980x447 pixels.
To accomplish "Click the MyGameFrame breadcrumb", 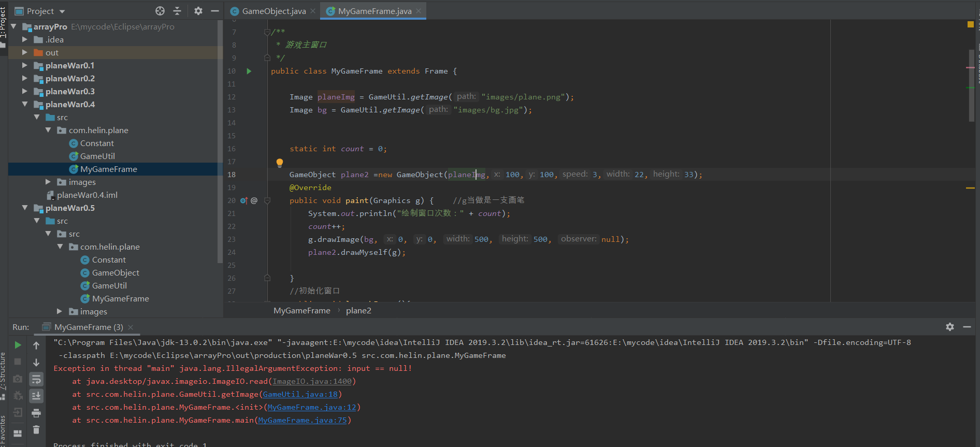I will 302,310.
